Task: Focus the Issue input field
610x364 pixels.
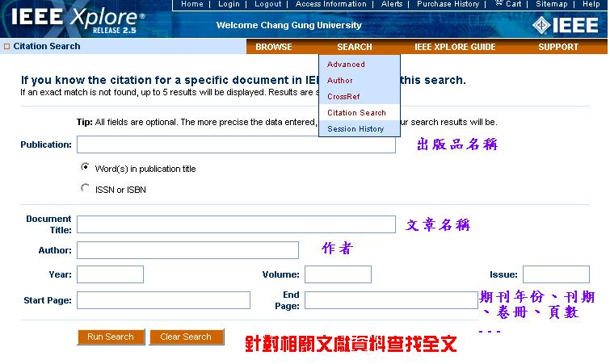Action: click(556, 274)
